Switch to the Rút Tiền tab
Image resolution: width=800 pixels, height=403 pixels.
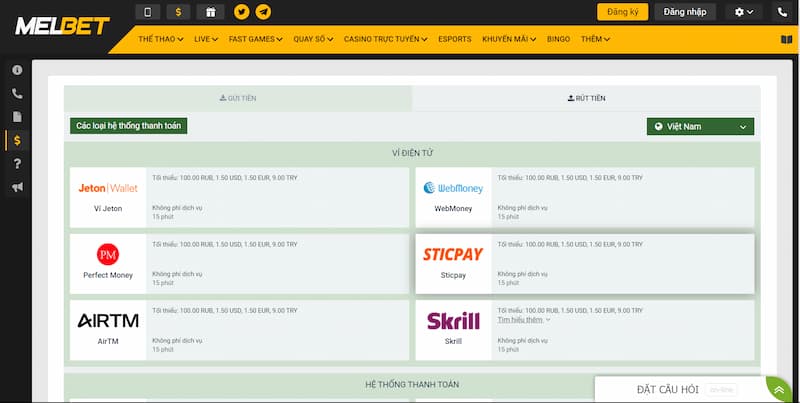click(586, 98)
